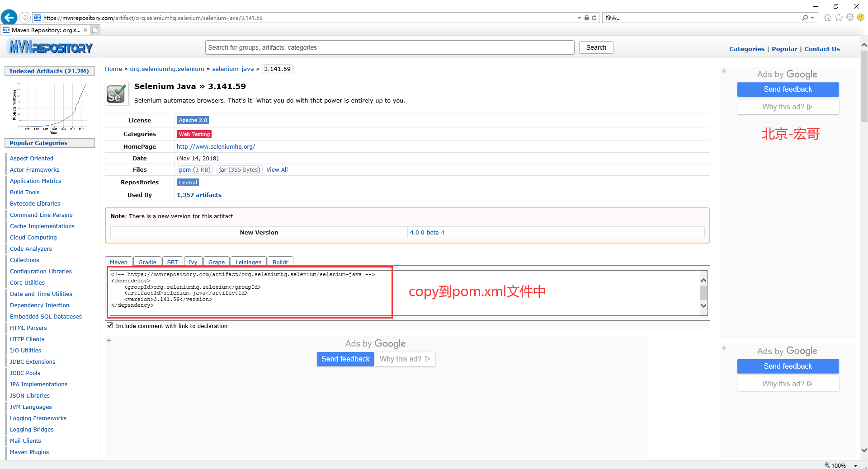The width and height of the screenshot is (868, 469).
Task: Click the back arrow on center ad
Action: [109, 340]
